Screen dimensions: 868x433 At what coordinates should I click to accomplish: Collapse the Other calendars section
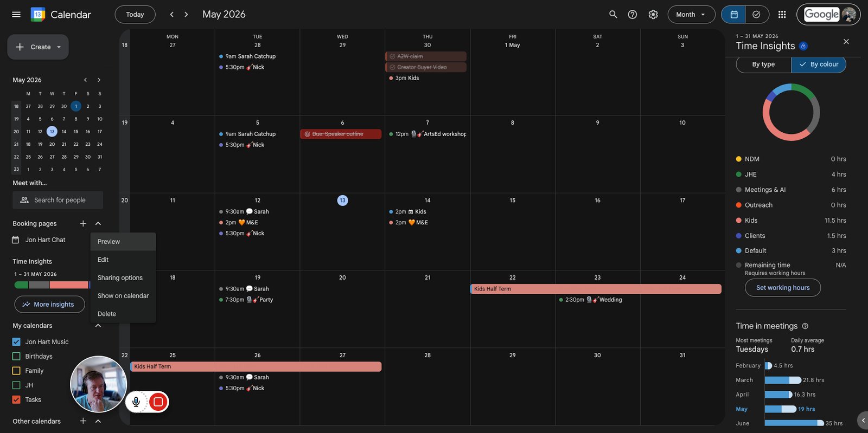coord(98,421)
